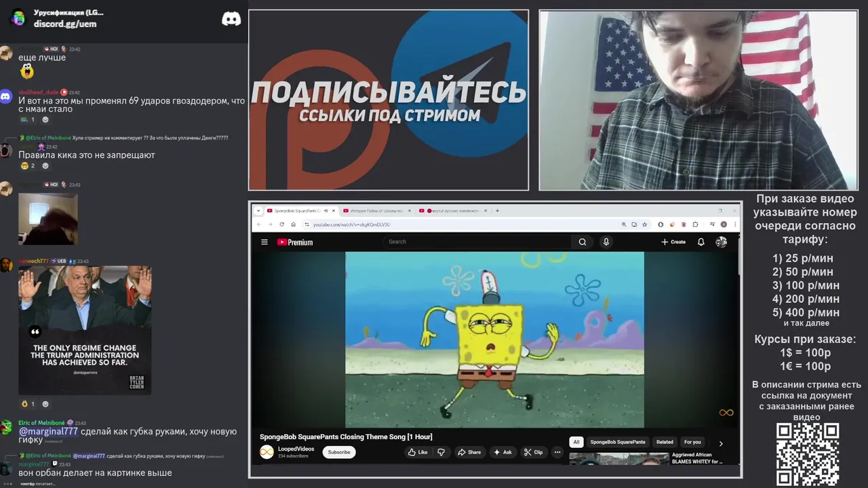Open the small webcam image in chat

tap(48, 219)
